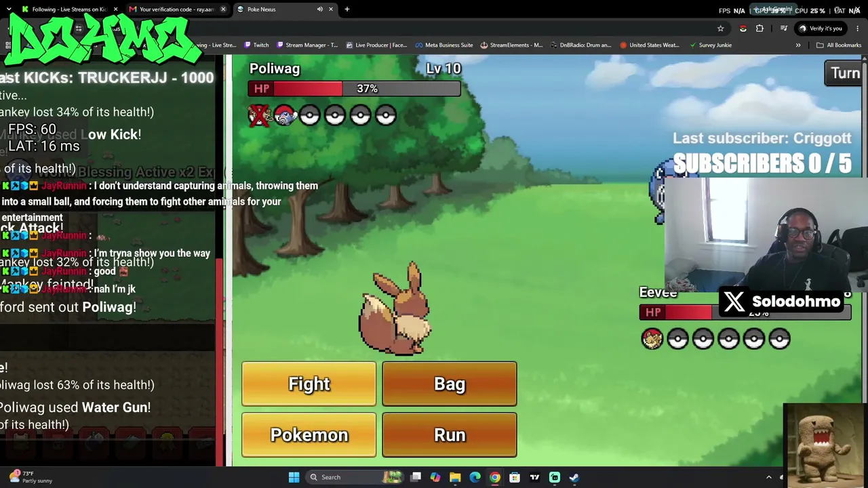
Task: Open the Live Producer Facebook bookmark
Action: coord(376,45)
